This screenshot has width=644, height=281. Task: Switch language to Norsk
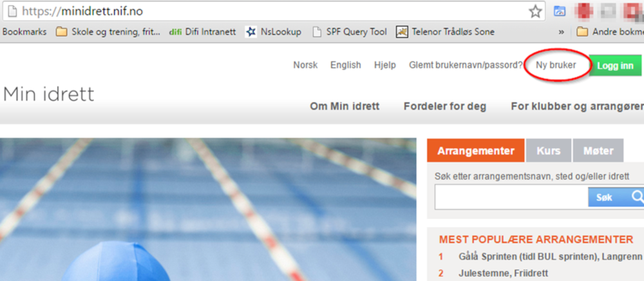(x=305, y=65)
